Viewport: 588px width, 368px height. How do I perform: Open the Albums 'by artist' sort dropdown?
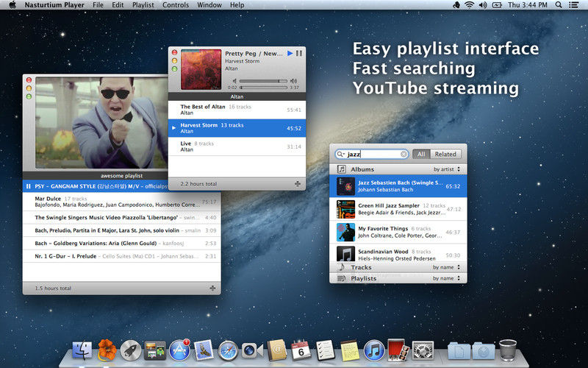(447, 169)
